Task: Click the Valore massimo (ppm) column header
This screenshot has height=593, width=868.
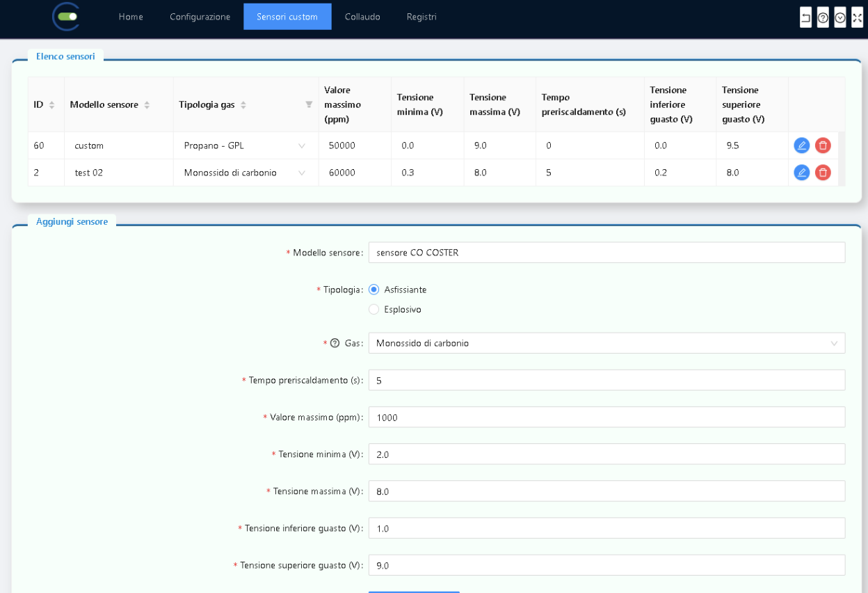Action: point(355,104)
